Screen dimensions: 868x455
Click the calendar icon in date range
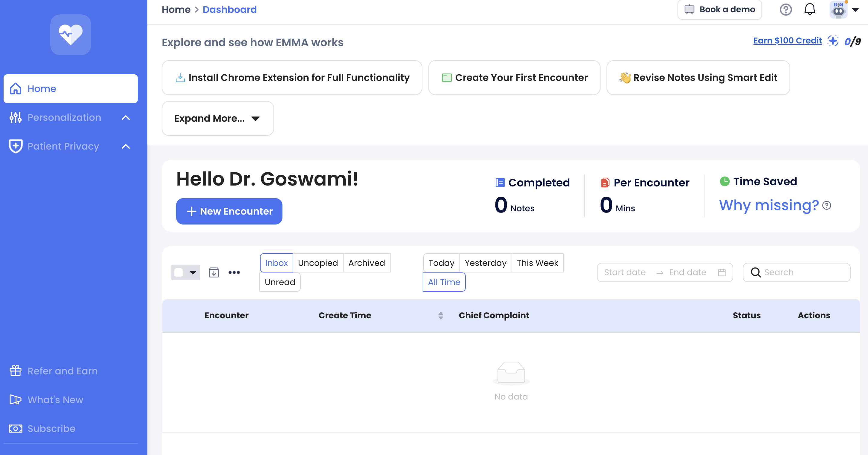click(722, 272)
